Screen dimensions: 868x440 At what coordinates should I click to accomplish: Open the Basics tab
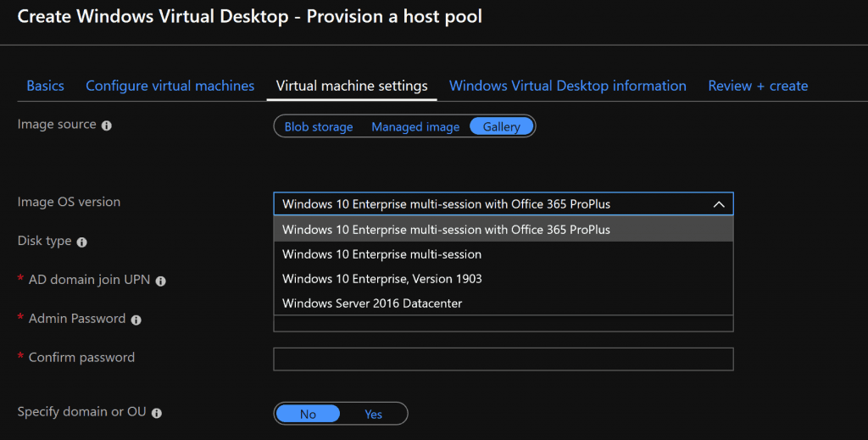click(x=46, y=86)
